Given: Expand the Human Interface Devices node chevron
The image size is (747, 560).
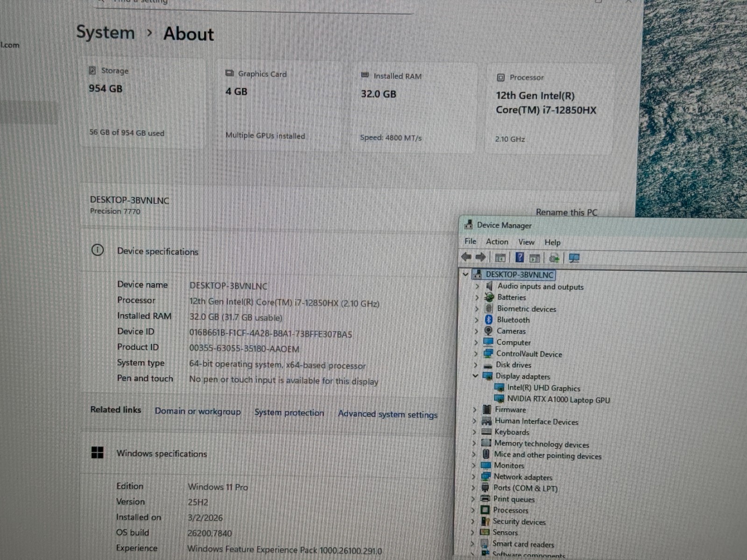Looking at the screenshot, I should [474, 420].
